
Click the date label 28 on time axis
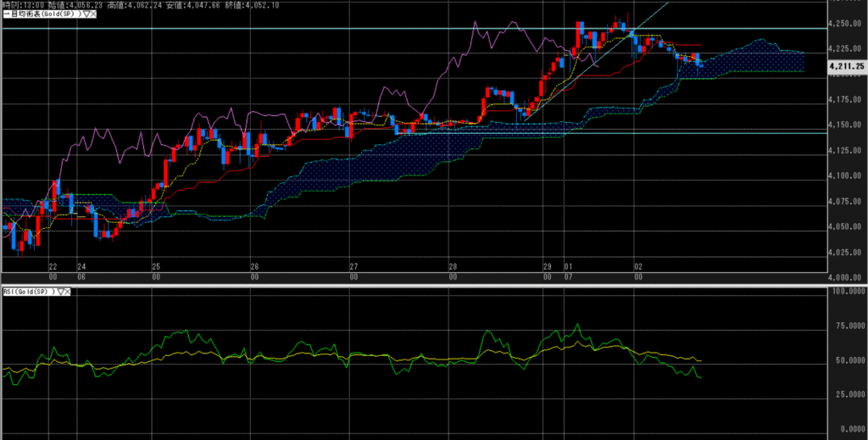453,266
